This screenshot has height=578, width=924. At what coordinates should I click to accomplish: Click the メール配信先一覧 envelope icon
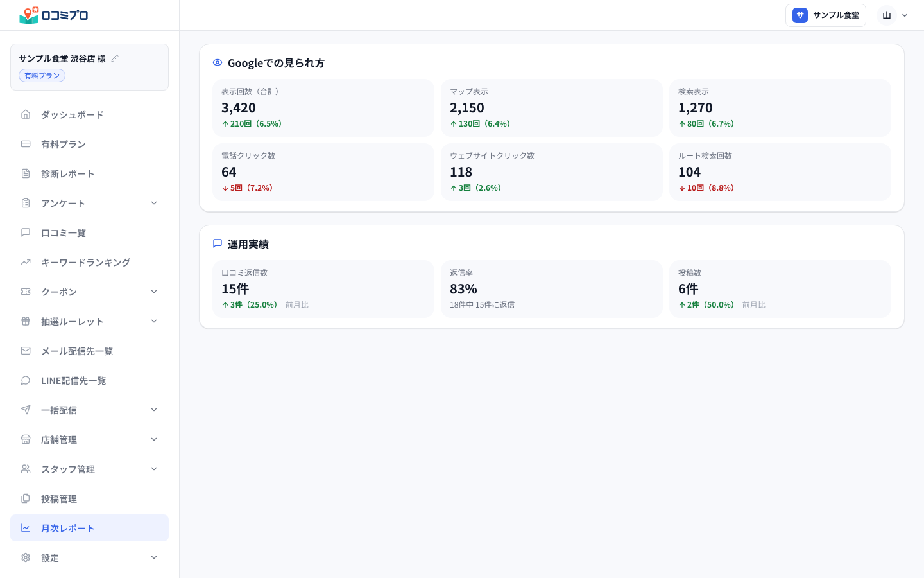tap(26, 351)
